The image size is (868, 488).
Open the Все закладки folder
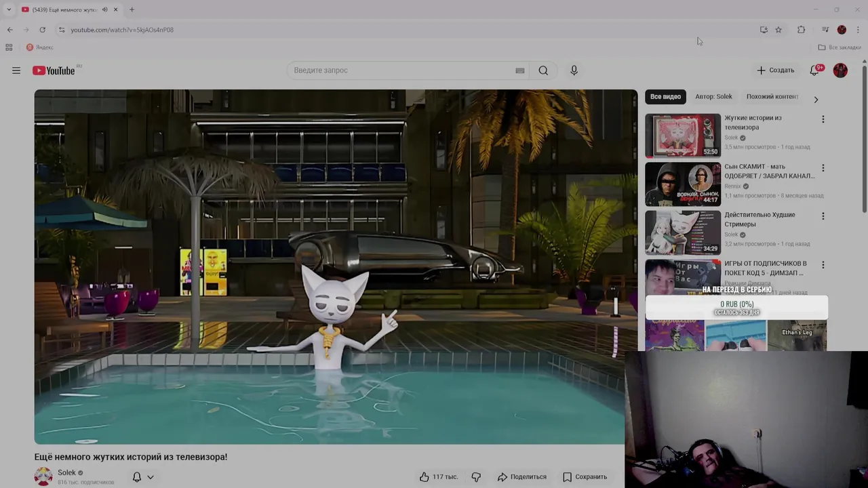tap(840, 47)
